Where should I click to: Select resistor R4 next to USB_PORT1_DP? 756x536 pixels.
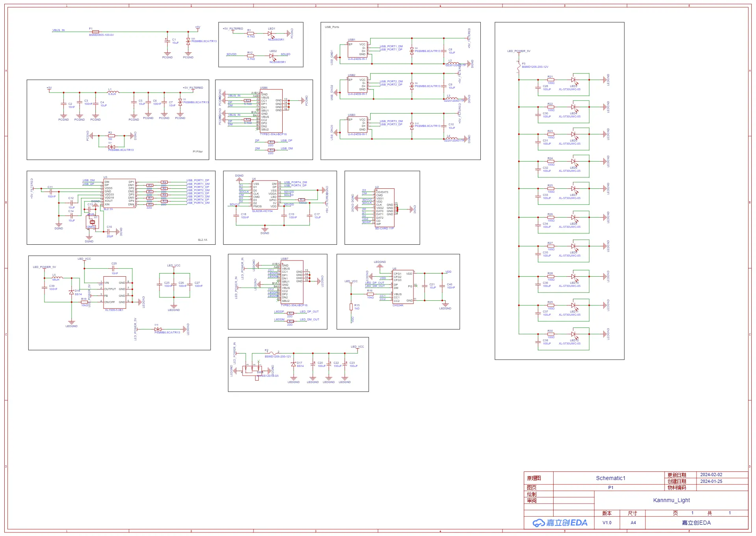click(164, 182)
